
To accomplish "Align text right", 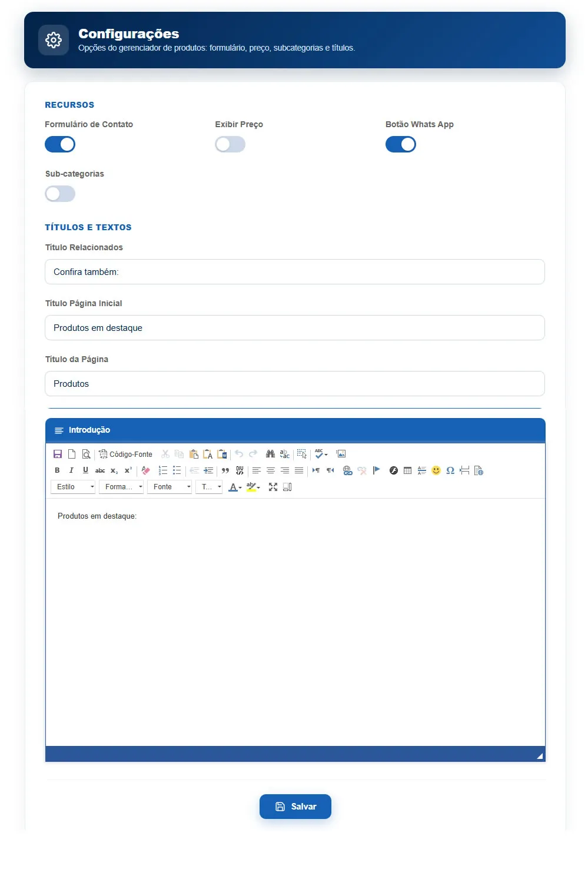I will point(285,470).
